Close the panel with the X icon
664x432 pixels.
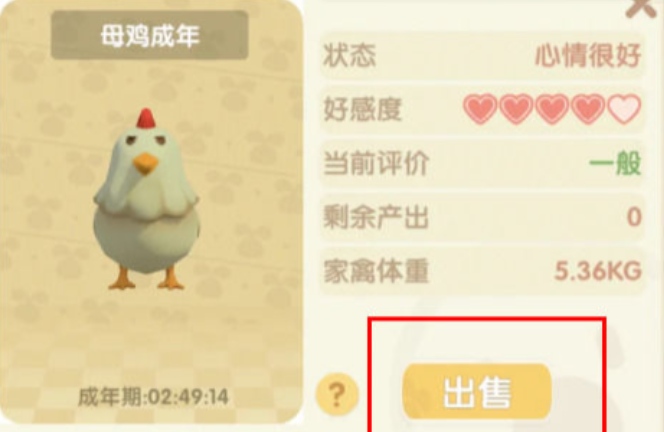pyautogui.click(x=642, y=8)
